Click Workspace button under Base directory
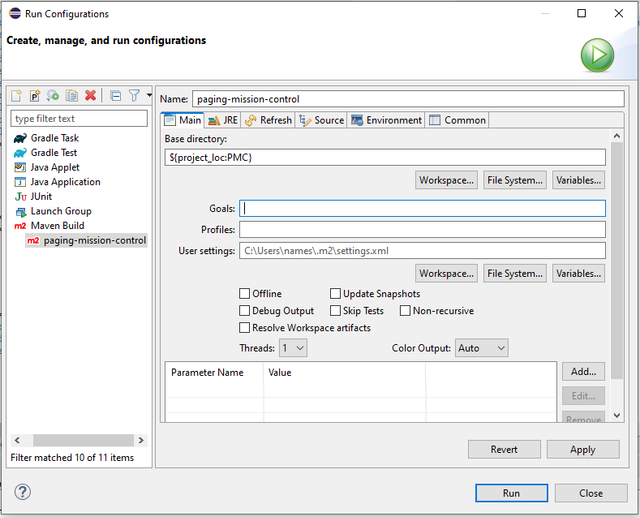 pyautogui.click(x=446, y=180)
